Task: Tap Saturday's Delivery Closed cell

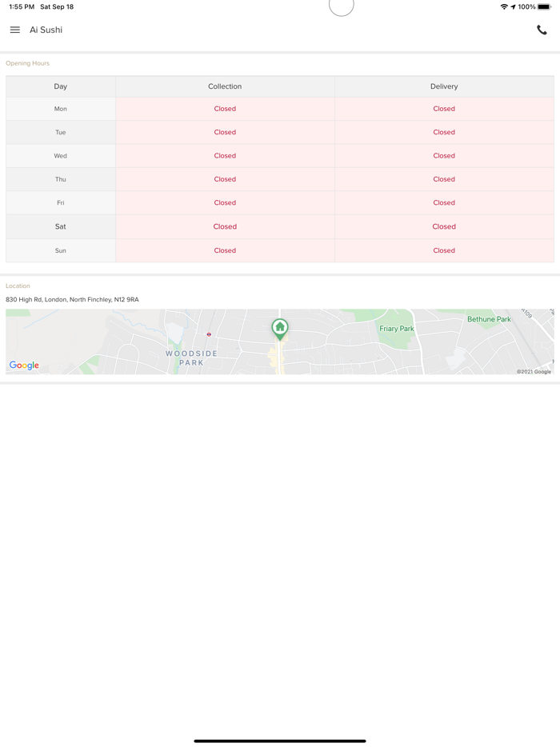Action: click(444, 226)
